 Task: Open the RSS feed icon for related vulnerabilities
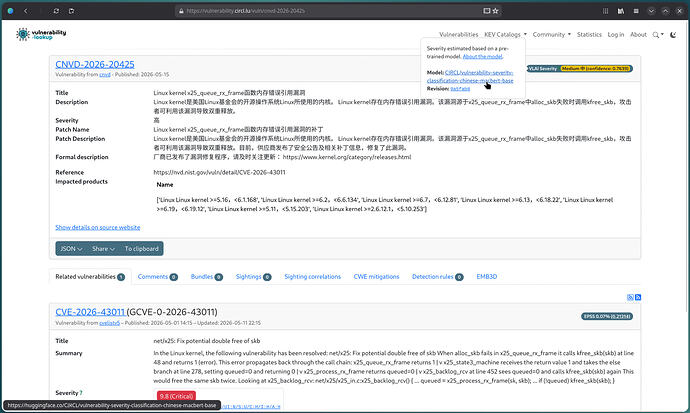[638, 298]
